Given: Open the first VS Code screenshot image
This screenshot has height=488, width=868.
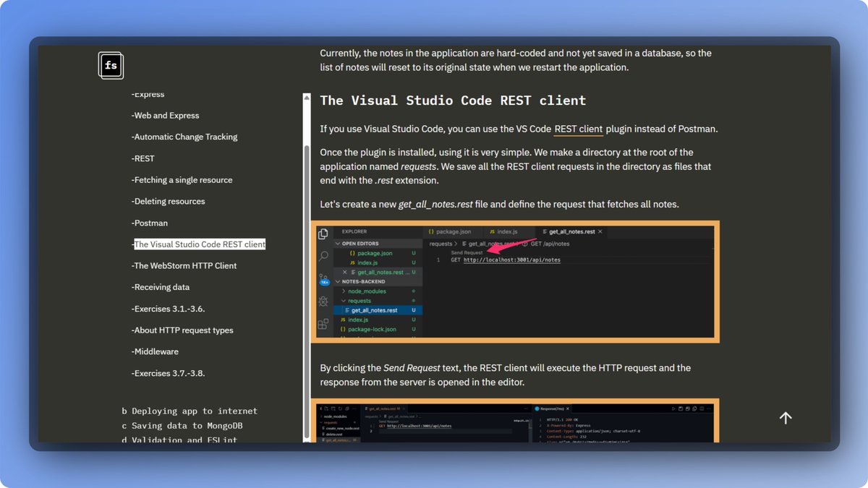Looking at the screenshot, I should (515, 281).
